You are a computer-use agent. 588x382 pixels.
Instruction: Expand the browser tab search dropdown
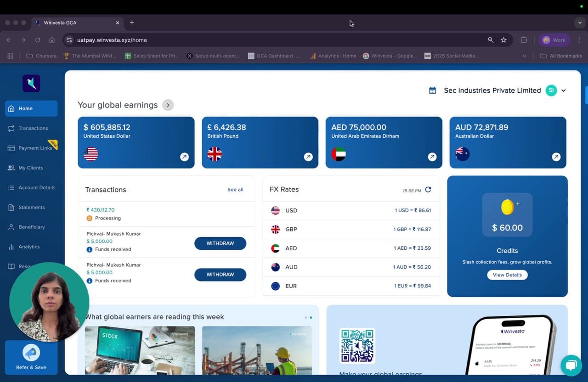pyautogui.click(x=580, y=22)
